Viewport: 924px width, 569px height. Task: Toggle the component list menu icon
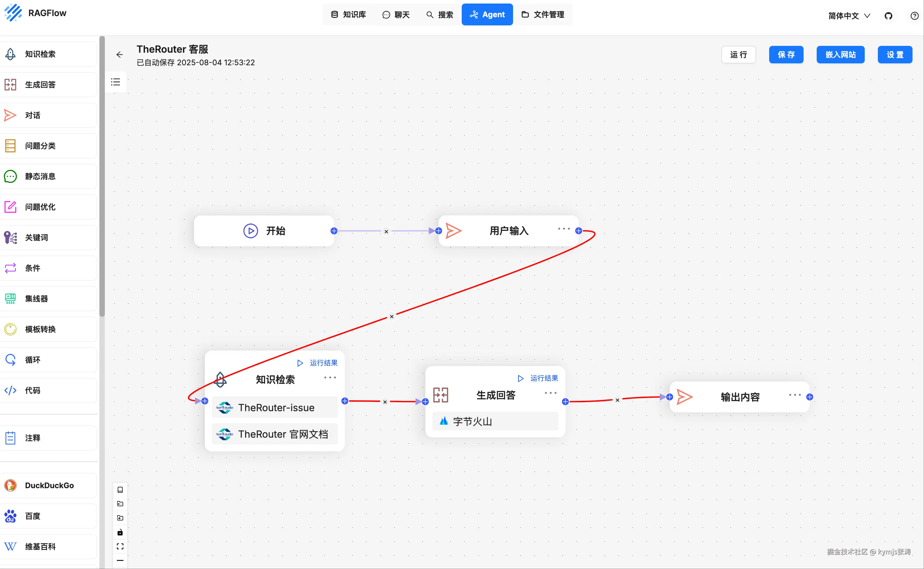(115, 82)
